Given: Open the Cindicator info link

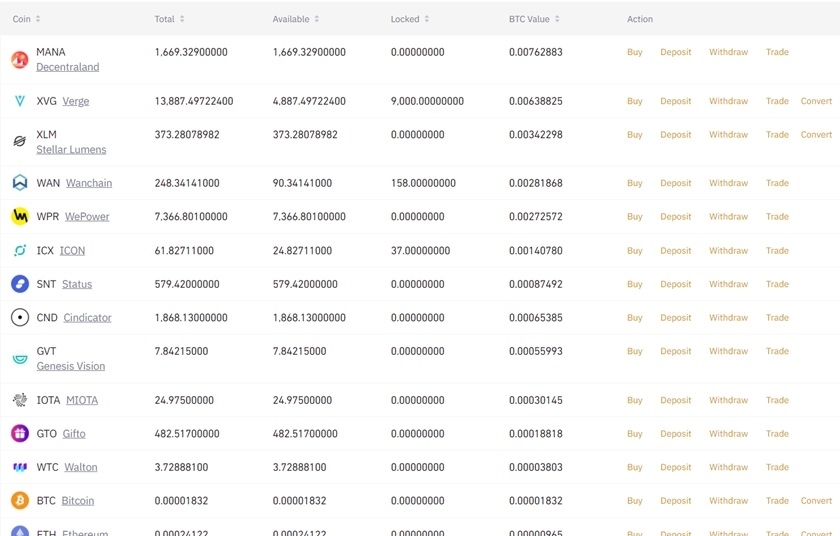Looking at the screenshot, I should click(x=87, y=318).
